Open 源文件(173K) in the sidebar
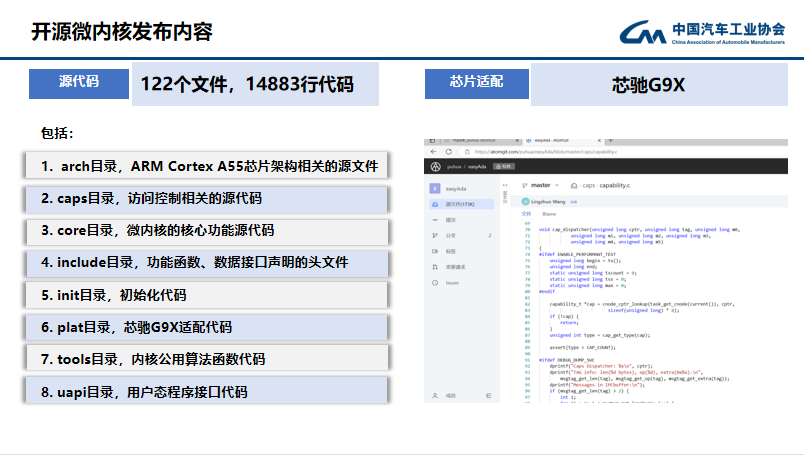 pyautogui.click(x=461, y=204)
